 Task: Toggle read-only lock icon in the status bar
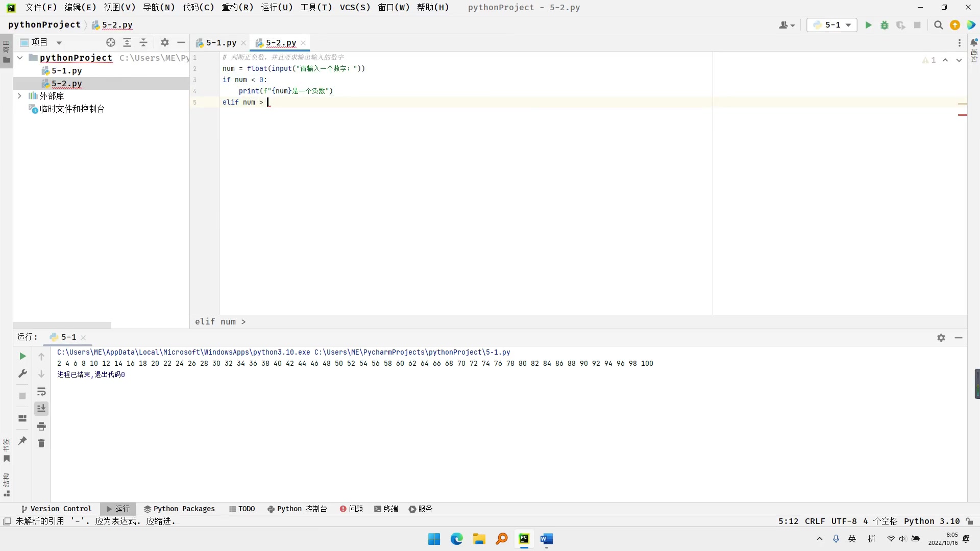[969, 521]
